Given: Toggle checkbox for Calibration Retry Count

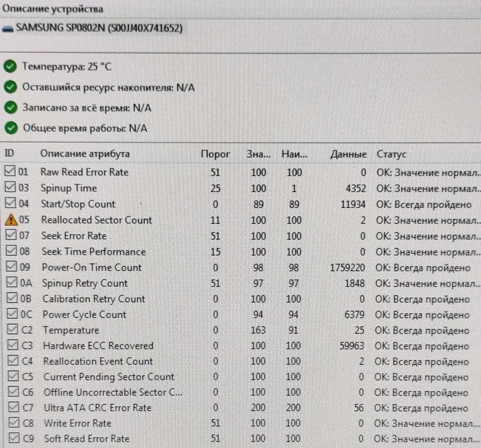Looking at the screenshot, I should (x=12, y=298).
